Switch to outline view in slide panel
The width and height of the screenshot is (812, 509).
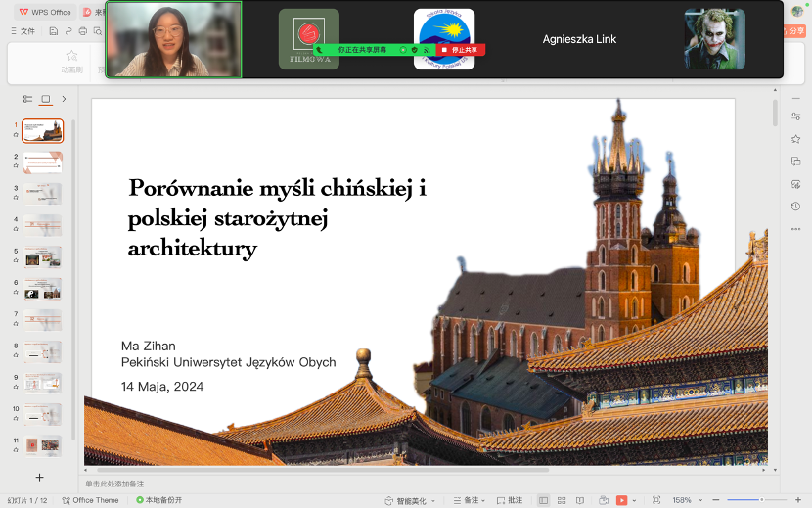tap(27, 99)
